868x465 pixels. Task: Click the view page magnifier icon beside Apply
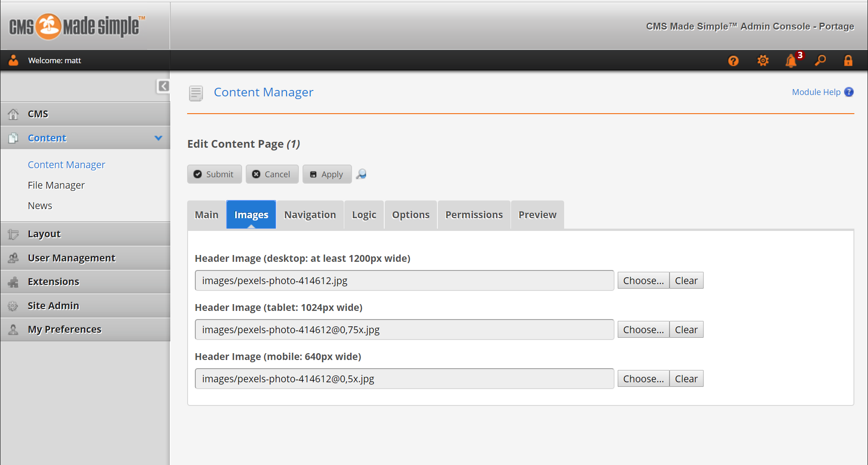click(x=361, y=174)
